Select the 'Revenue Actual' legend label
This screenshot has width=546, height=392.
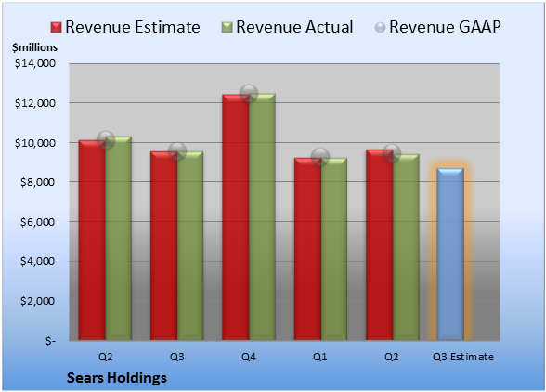[294, 27]
